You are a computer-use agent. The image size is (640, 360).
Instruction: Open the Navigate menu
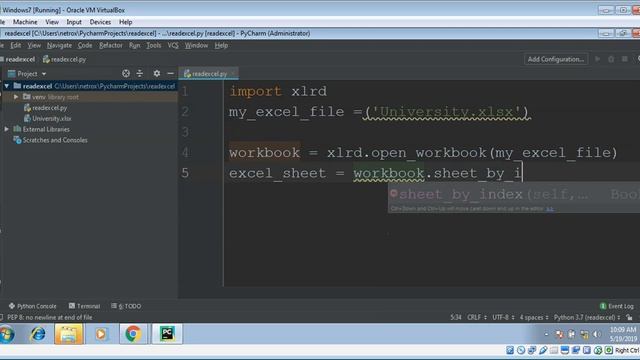(x=59, y=45)
